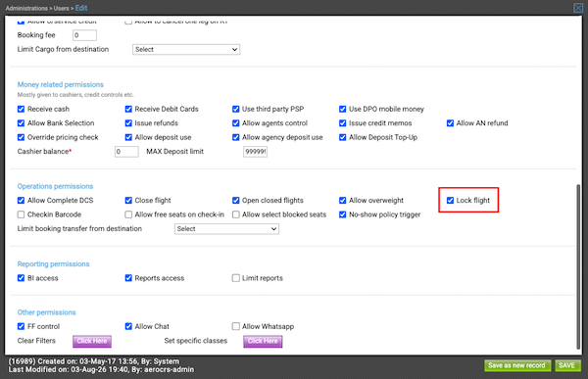Toggle the Receive cash checkbox
The image size is (588, 379).
tap(21, 109)
